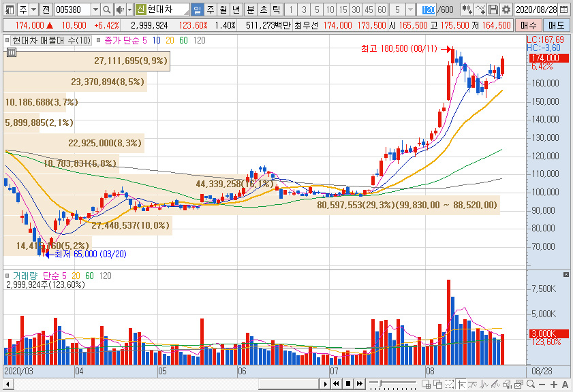Screen dimensions: 573x392
Task: Choose the 3 interval button
Action: [304, 10]
